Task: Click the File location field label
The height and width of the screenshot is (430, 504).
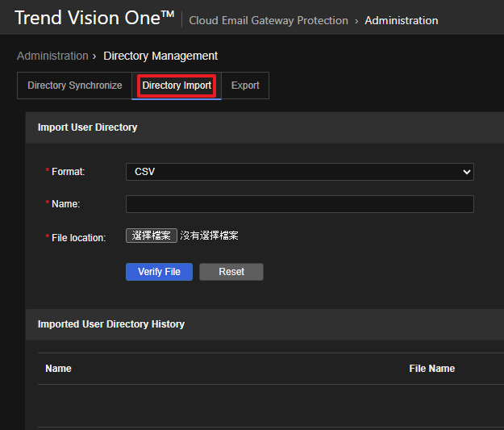Action: (x=78, y=238)
